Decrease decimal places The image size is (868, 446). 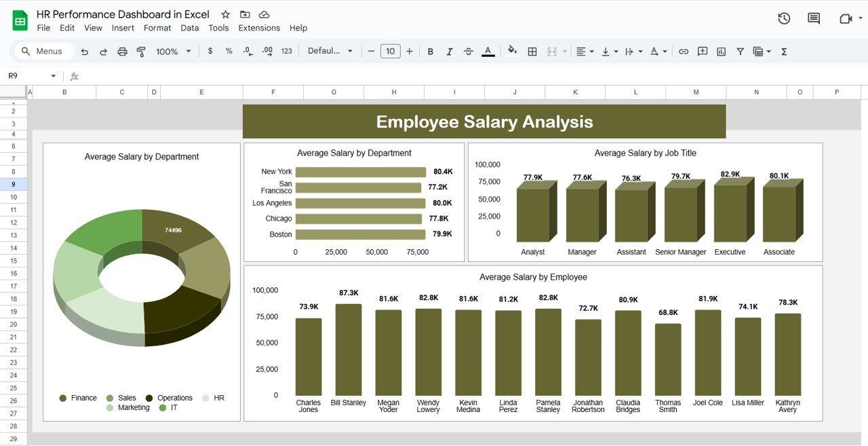pyautogui.click(x=248, y=52)
